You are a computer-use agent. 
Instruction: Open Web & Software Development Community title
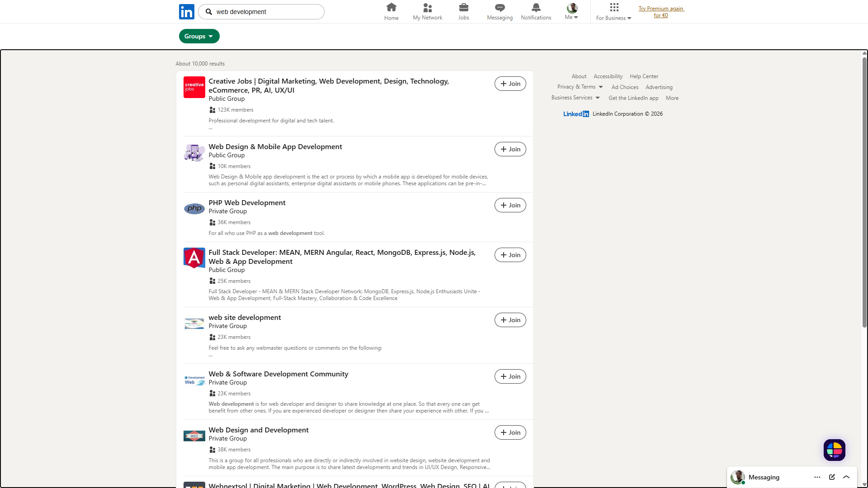[x=278, y=374]
